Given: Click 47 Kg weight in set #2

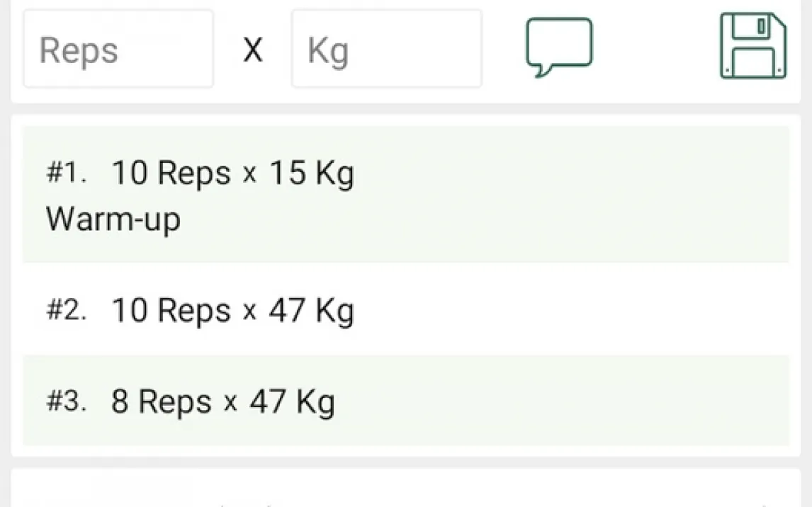Looking at the screenshot, I should 311,311.
